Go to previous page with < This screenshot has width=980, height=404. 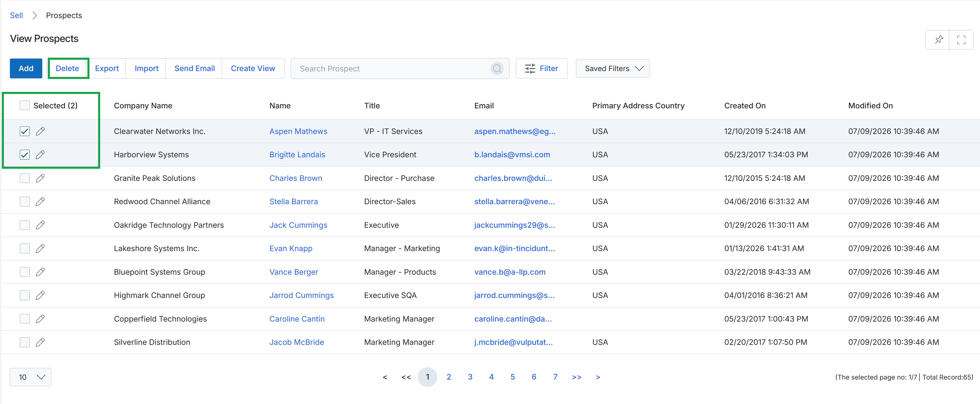tap(385, 377)
